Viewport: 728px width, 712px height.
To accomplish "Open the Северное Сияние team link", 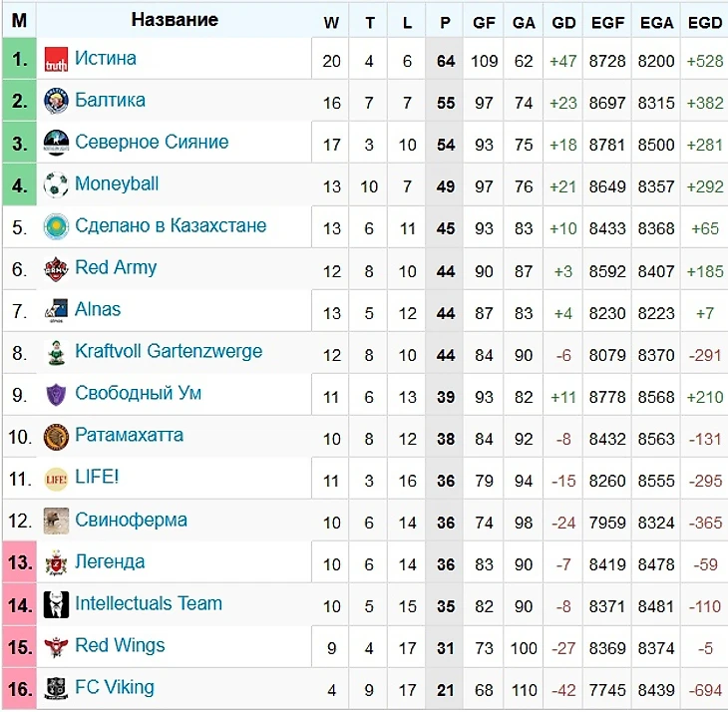I will click(x=152, y=142).
